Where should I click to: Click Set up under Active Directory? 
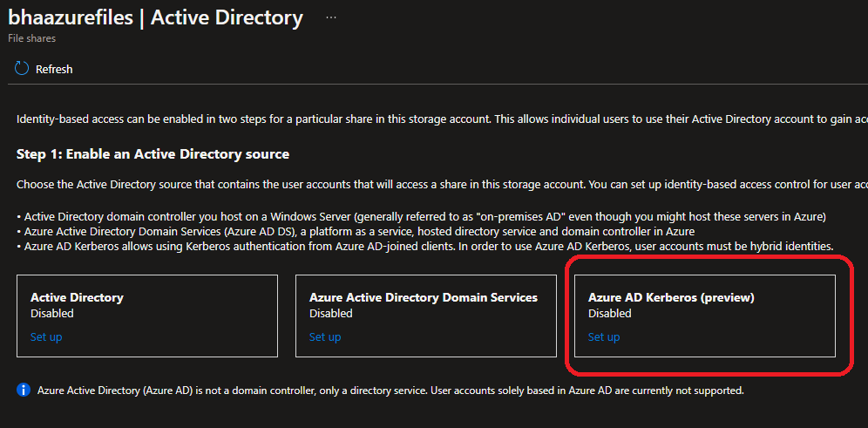pos(46,337)
